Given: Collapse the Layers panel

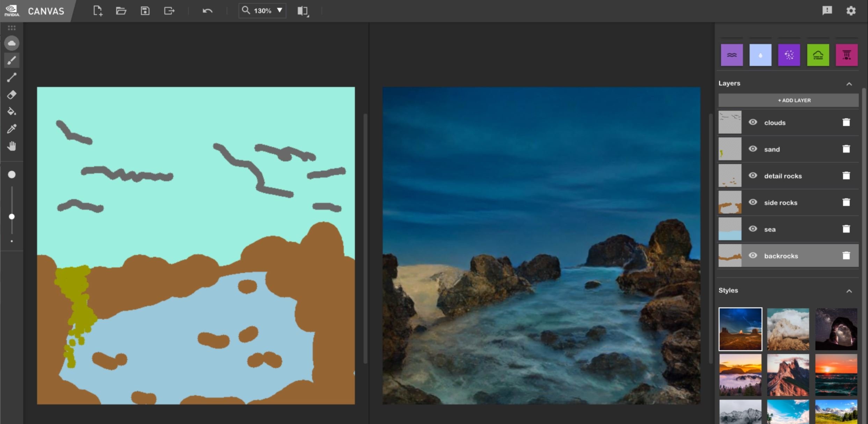Looking at the screenshot, I should [x=849, y=83].
